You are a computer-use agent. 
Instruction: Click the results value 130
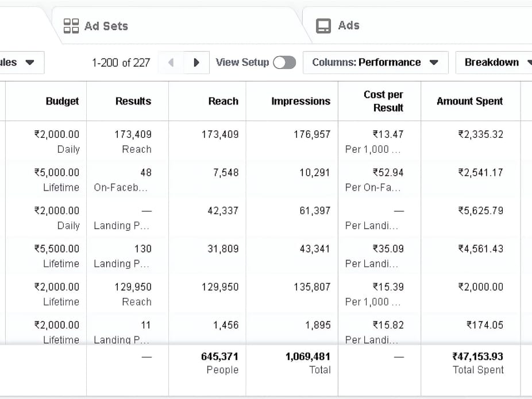(x=143, y=249)
